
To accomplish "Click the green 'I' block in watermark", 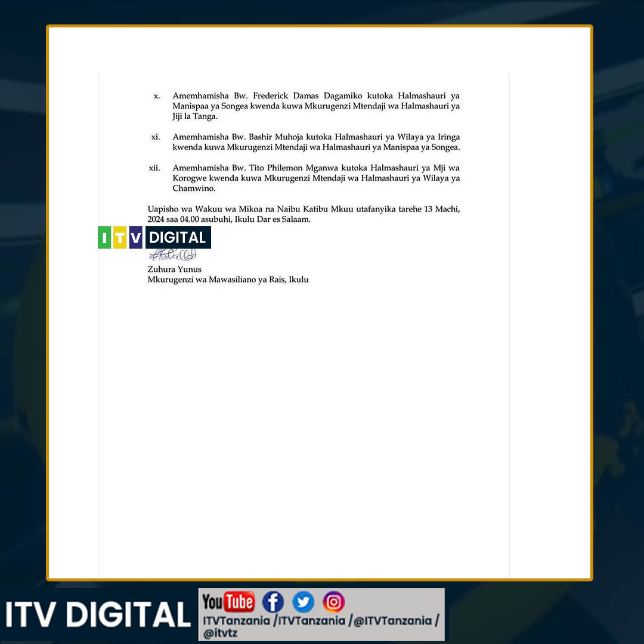I will pos(104,237).
